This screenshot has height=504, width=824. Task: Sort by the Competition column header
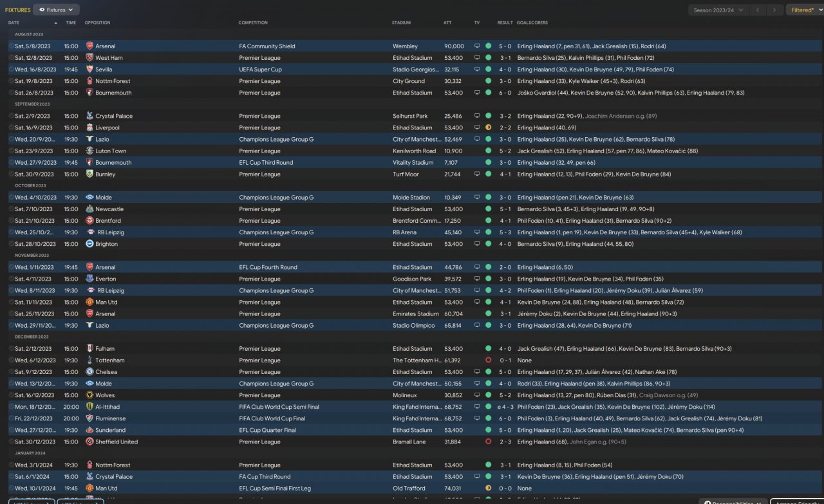pos(253,23)
